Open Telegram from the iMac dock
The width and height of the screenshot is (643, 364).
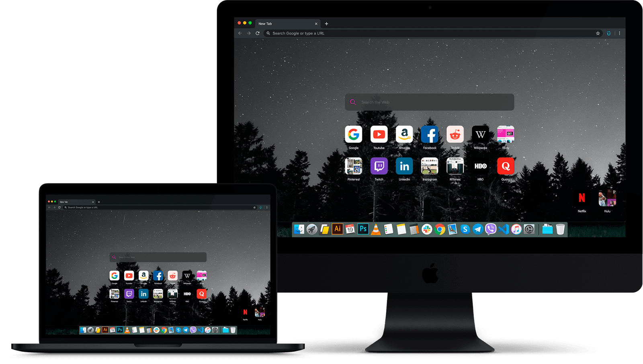[x=478, y=229]
